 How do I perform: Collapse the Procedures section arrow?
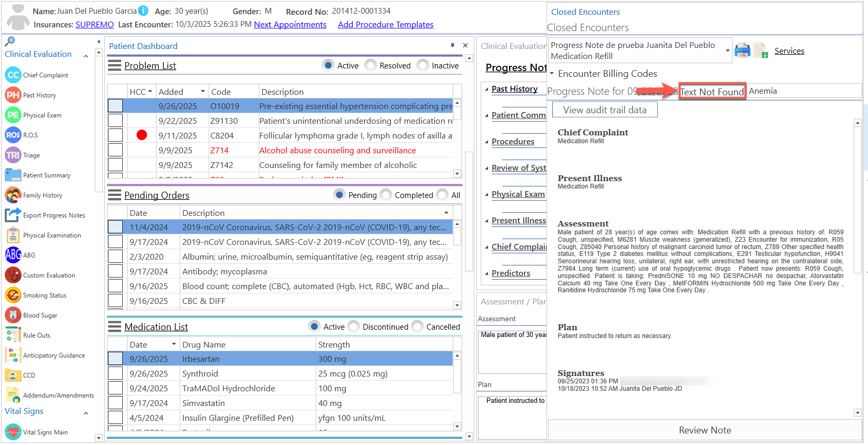487,142
